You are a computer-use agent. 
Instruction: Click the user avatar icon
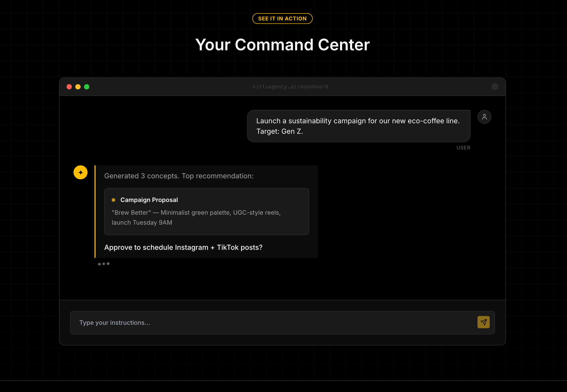click(484, 117)
